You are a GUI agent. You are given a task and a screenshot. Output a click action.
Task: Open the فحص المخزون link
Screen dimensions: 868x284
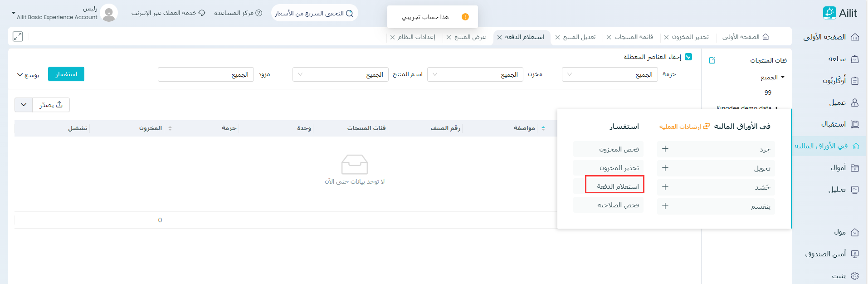619,149
